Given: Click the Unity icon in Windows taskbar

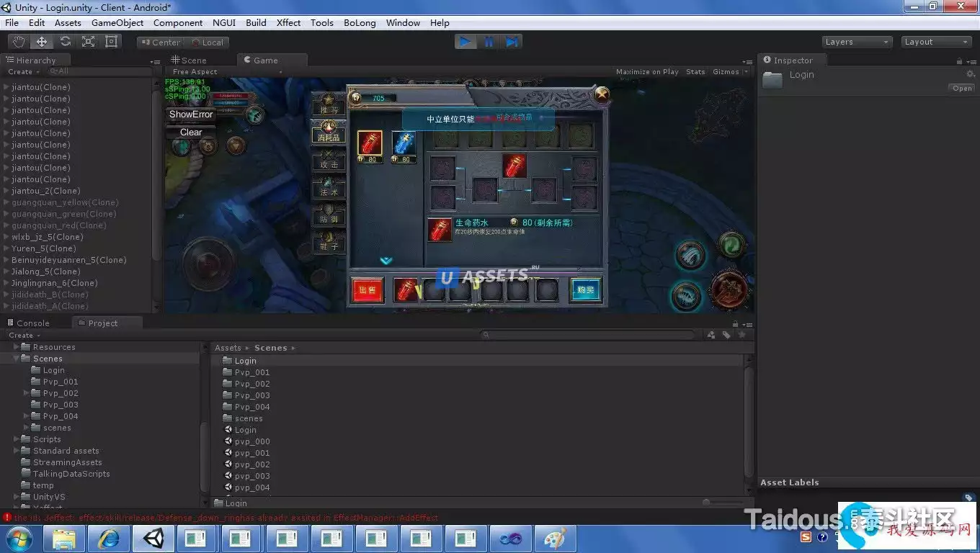Looking at the screenshot, I should point(153,539).
